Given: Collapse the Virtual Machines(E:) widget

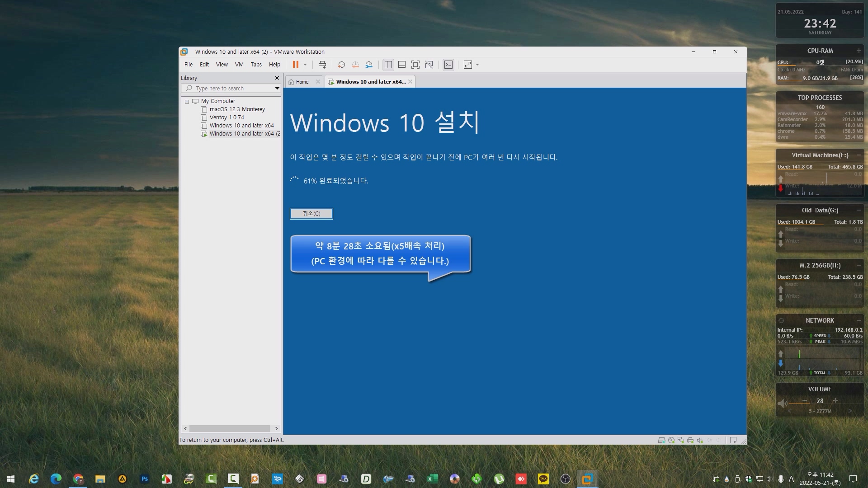Looking at the screenshot, I should coord(859,155).
